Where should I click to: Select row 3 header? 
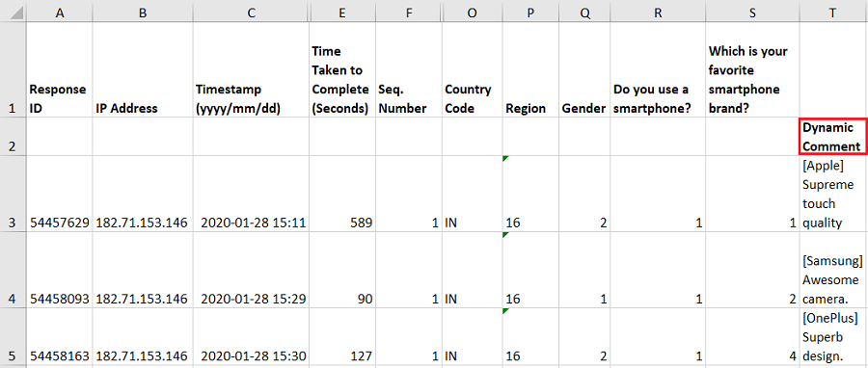(14, 194)
